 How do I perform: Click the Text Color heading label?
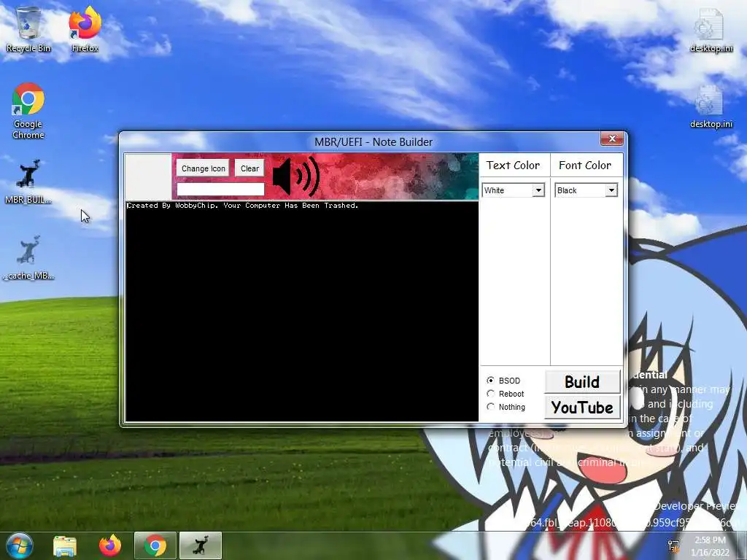513,166
